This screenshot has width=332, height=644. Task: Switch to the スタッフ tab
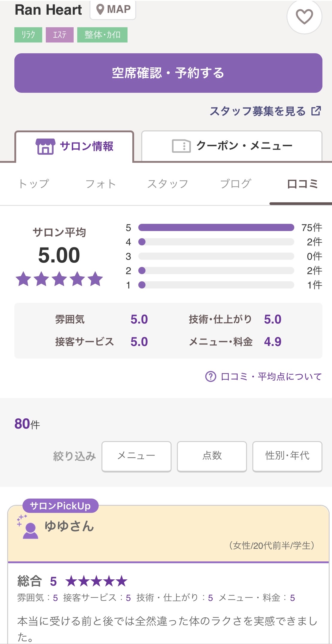[x=168, y=184]
